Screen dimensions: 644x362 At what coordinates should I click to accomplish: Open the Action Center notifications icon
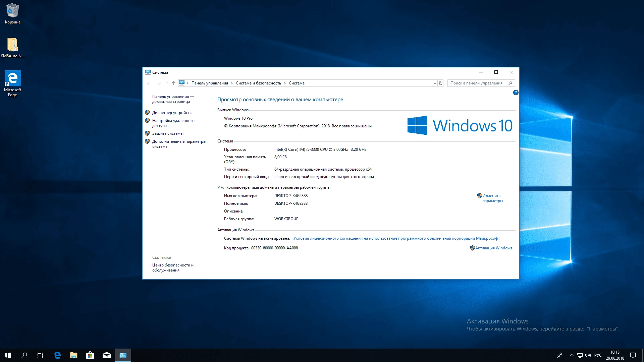pos(633,355)
